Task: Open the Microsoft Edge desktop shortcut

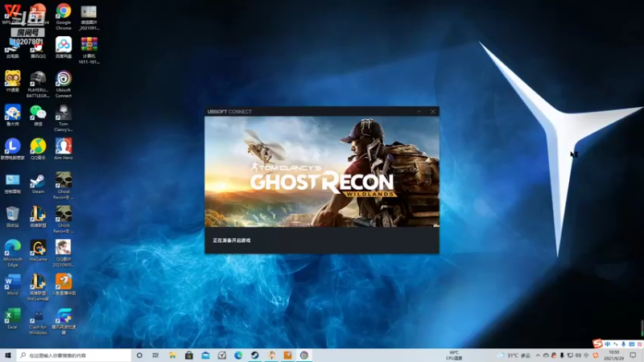Action: 13,253
